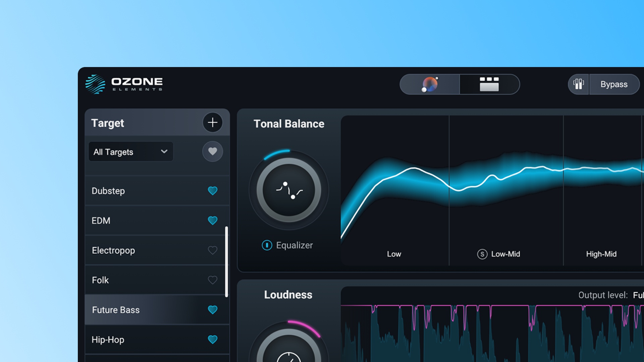Favorite the Electropop target heart
Image resolution: width=644 pixels, height=362 pixels.
tap(213, 250)
